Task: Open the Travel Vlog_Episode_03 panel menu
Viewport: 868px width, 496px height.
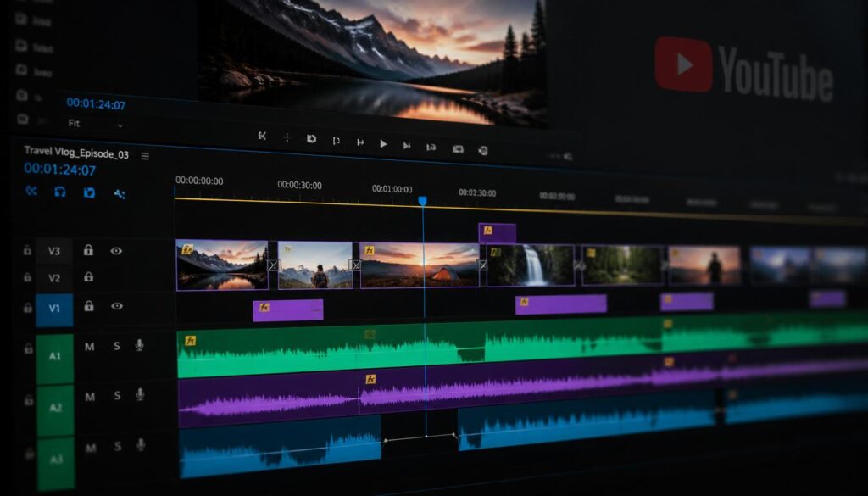Action: point(145,157)
